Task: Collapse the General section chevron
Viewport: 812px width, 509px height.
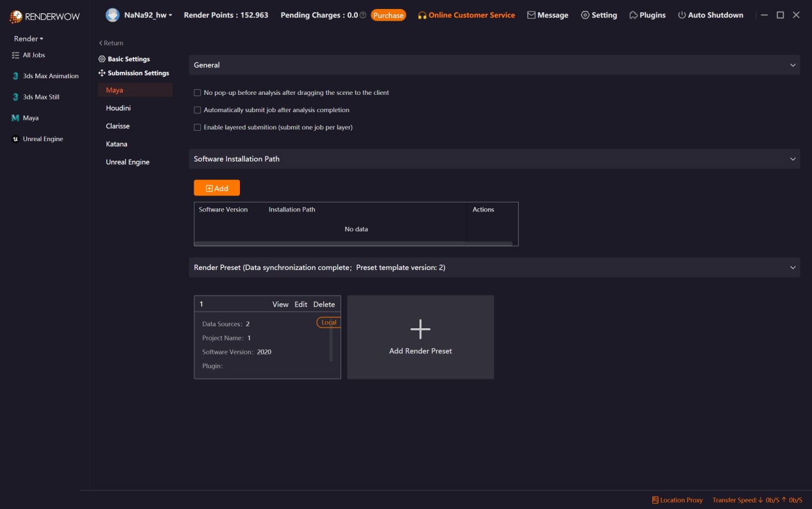Action: 793,65
